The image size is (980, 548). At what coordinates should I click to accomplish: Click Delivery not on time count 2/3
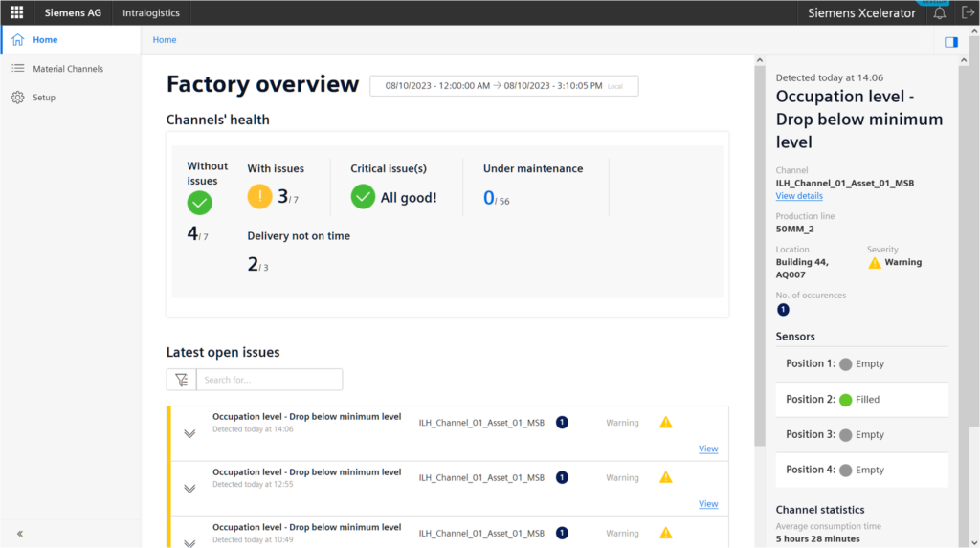coord(257,264)
